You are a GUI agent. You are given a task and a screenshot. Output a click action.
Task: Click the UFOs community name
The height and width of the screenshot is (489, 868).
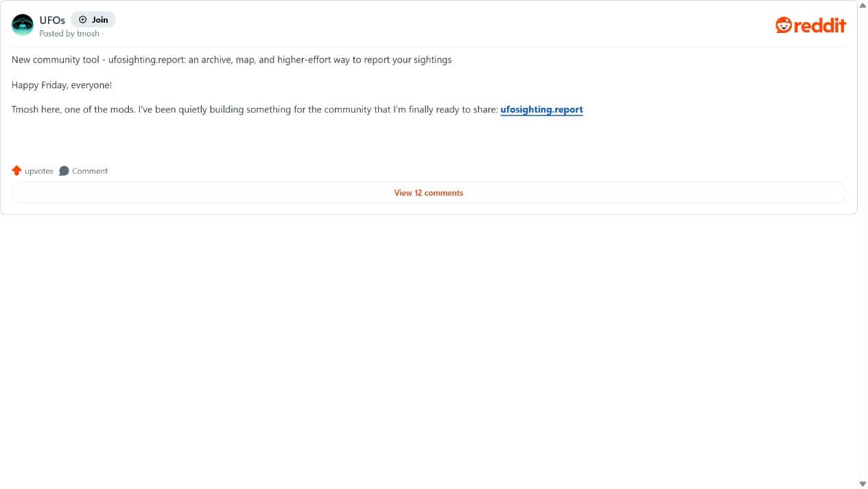(52, 20)
